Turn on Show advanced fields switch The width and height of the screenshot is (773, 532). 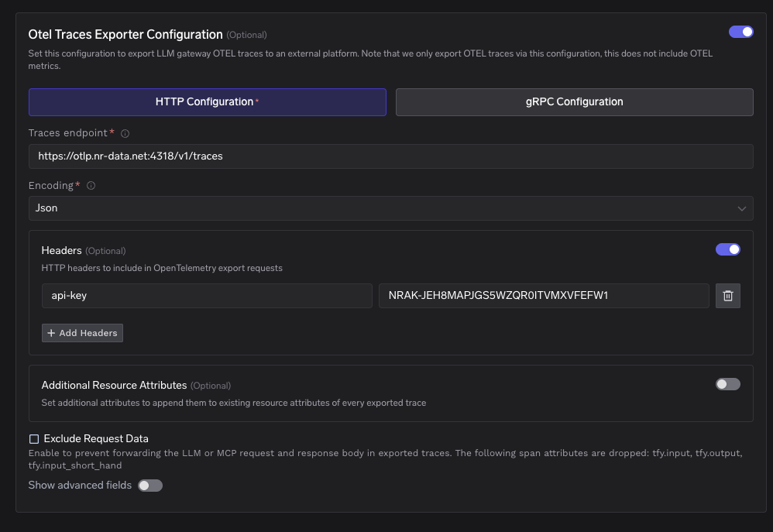[x=150, y=486]
